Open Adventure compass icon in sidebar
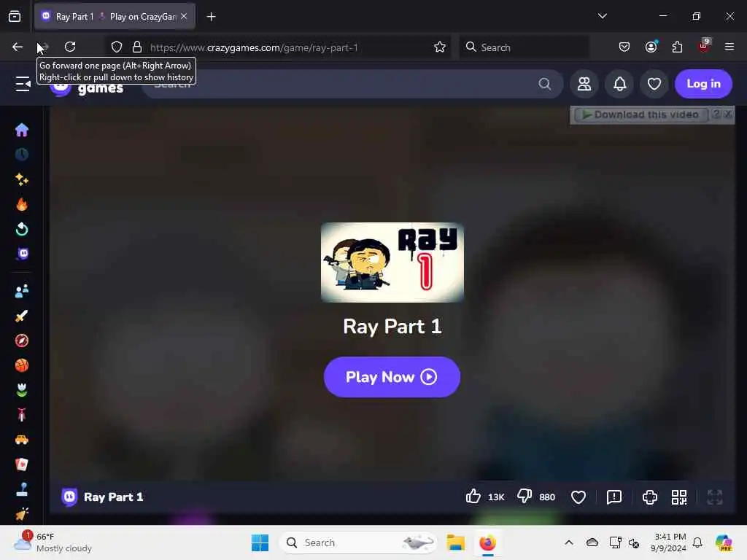The image size is (747, 560). [21, 341]
